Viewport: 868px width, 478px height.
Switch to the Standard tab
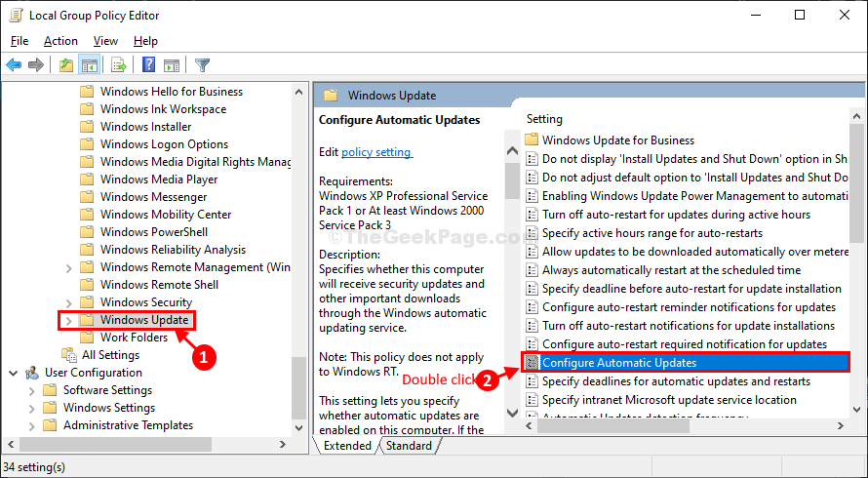click(409, 446)
